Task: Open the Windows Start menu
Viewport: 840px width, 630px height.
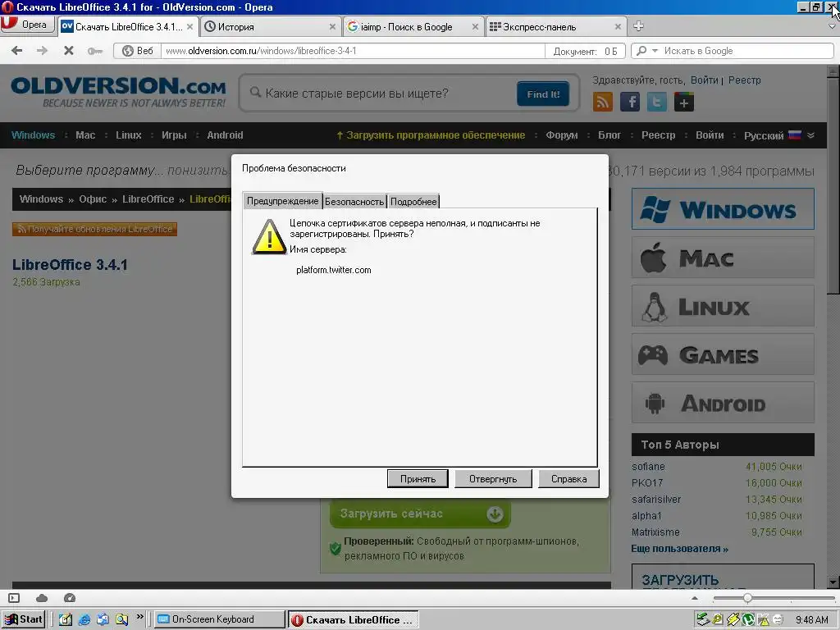Action: [x=24, y=619]
